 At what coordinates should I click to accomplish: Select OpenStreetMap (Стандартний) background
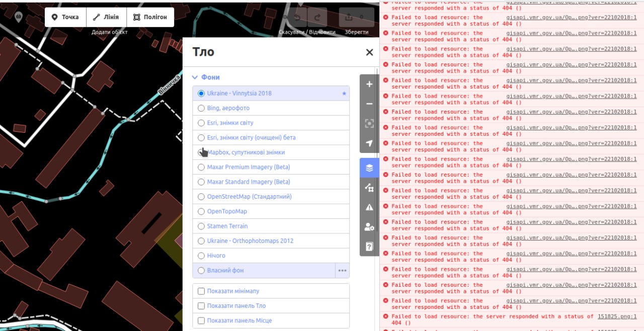pyautogui.click(x=271, y=197)
